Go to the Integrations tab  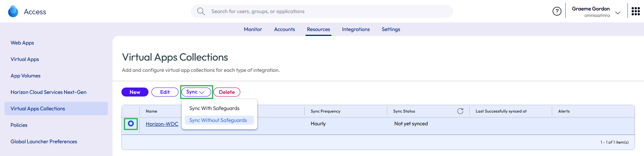click(356, 29)
